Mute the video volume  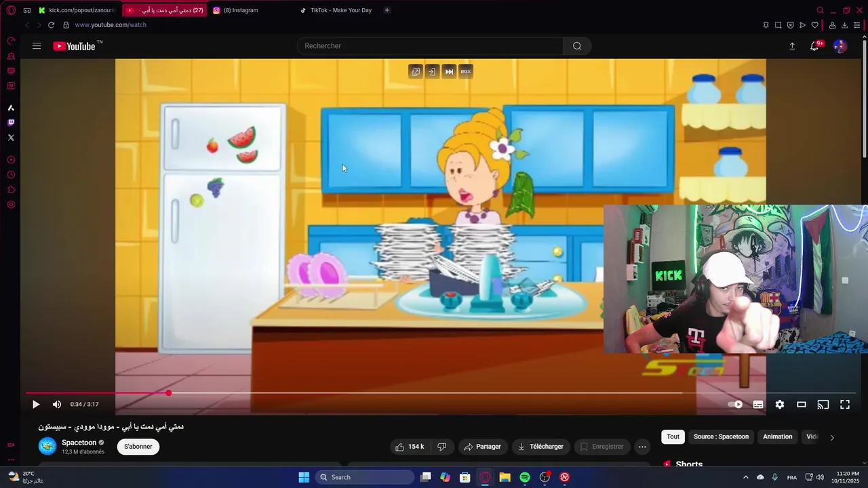coord(57,405)
